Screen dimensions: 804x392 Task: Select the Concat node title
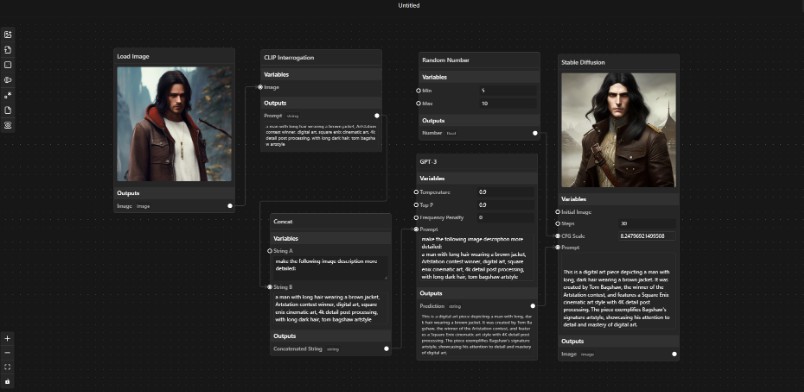click(283, 222)
